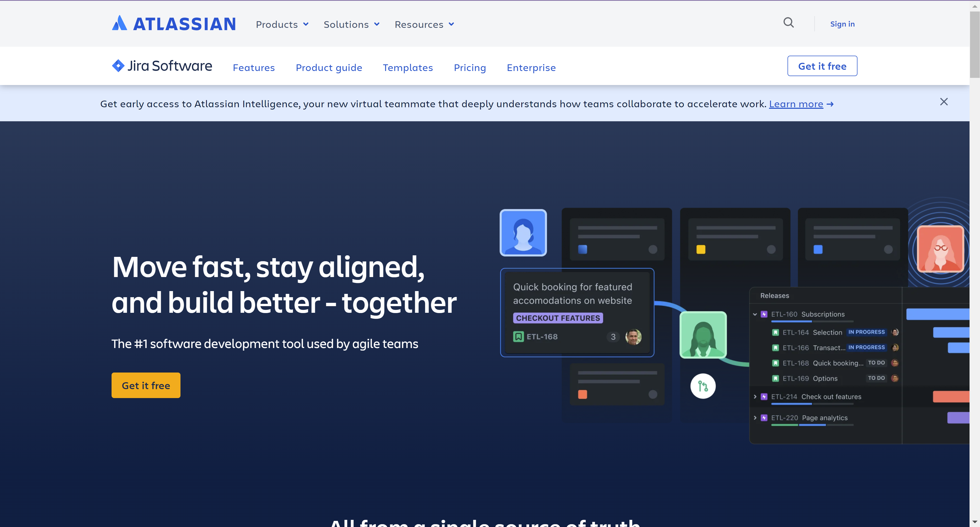Click the ETL-168 Quick booking row

coord(826,363)
